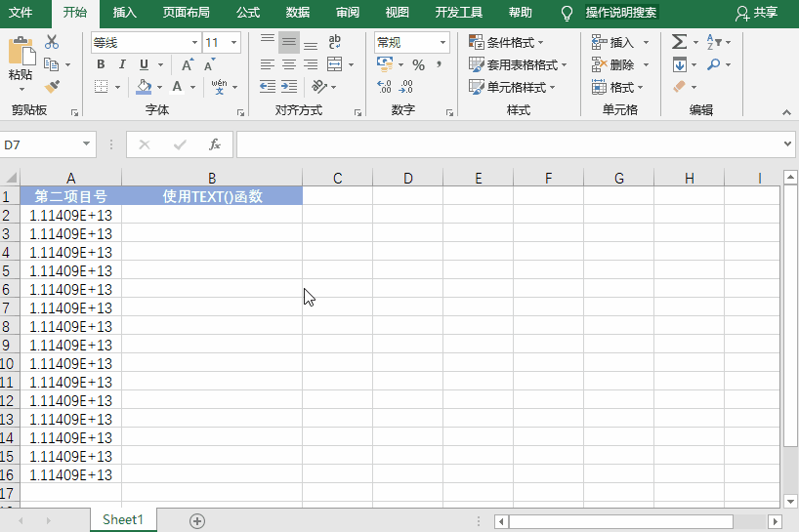
Task: Increase indent icon
Action: [x=289, y=87]
